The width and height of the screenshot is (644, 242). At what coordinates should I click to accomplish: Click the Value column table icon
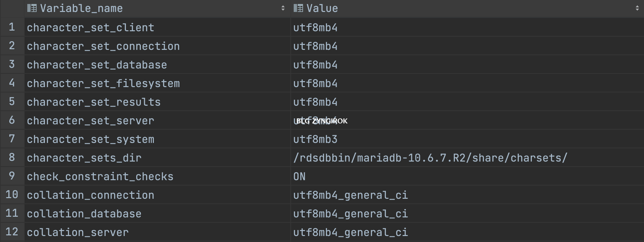pyautogui.click(x=298, y=8)
